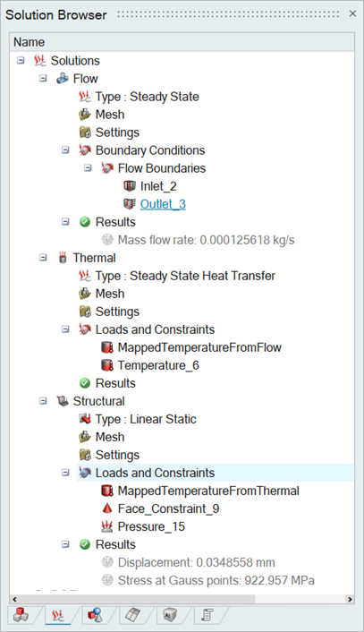This screenshot has width=364, height=632.
Task: Open the document-list tab icon at bottom
Action: (207, 615)
